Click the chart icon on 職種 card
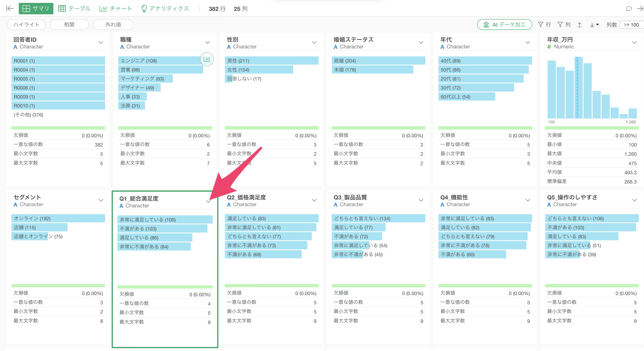Screen dimensions: 644x351 click(x=207, y=59)
